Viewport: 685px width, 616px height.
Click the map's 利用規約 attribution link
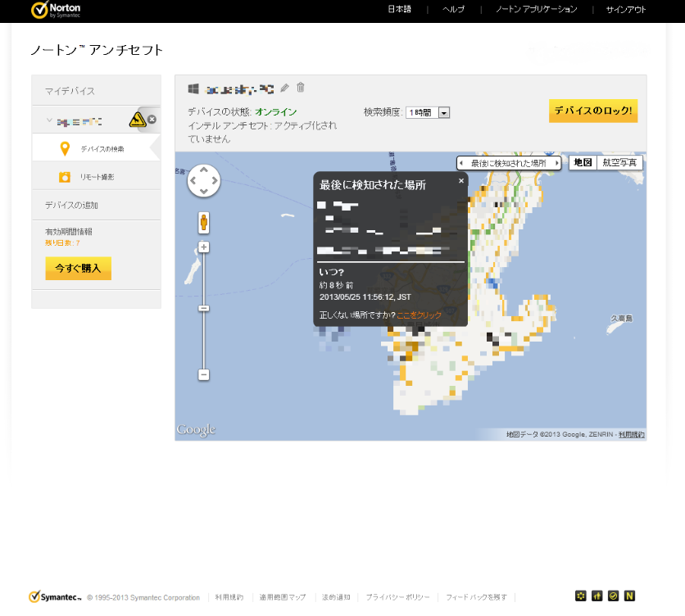point(631,434)
